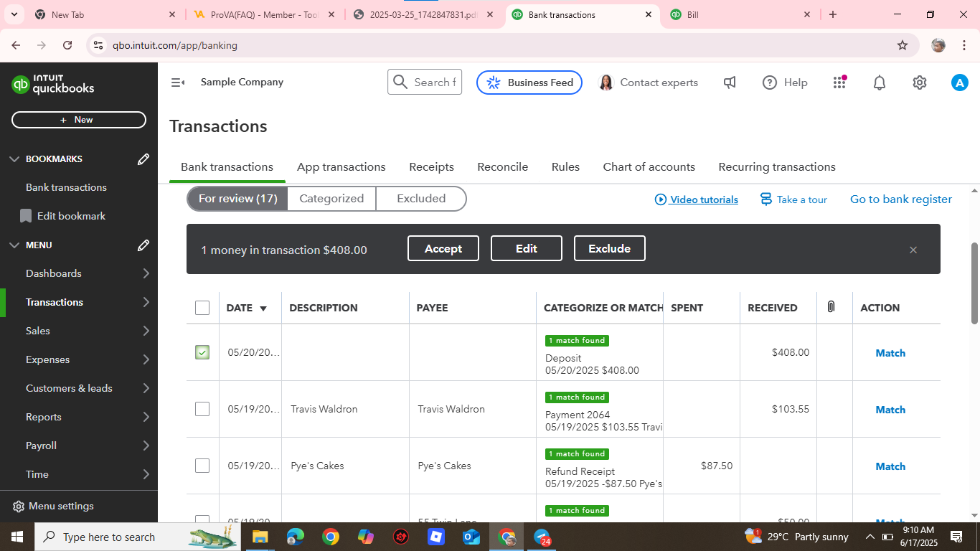This screenshot has height=551, width=980.
Task: Edit menu using the pencil icon
Action: (143, 245)
